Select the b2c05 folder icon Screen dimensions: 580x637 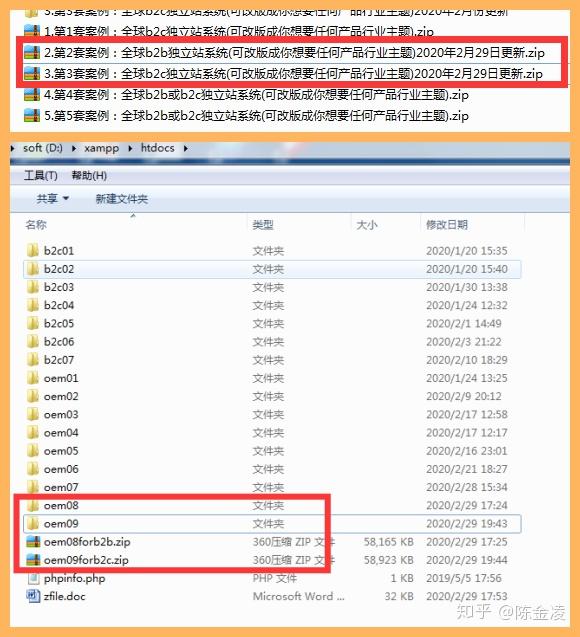pyautogui.click(x=32, y=323)
